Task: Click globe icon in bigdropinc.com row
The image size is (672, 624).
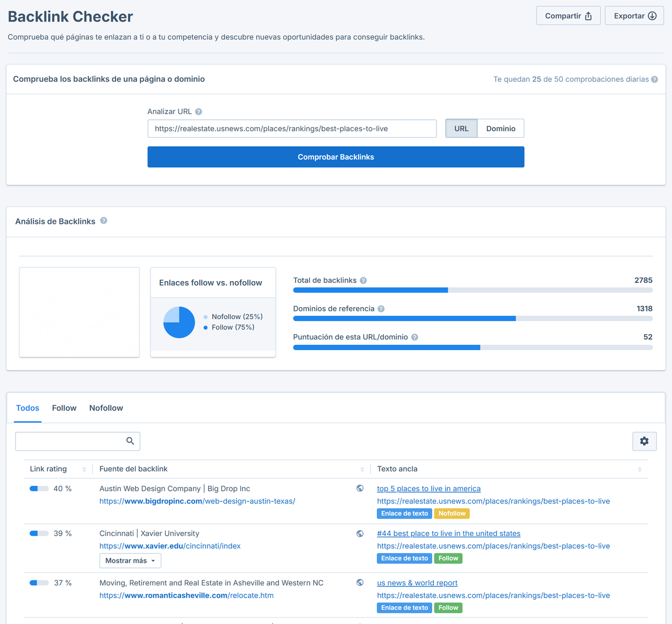Action: (360, 488)
